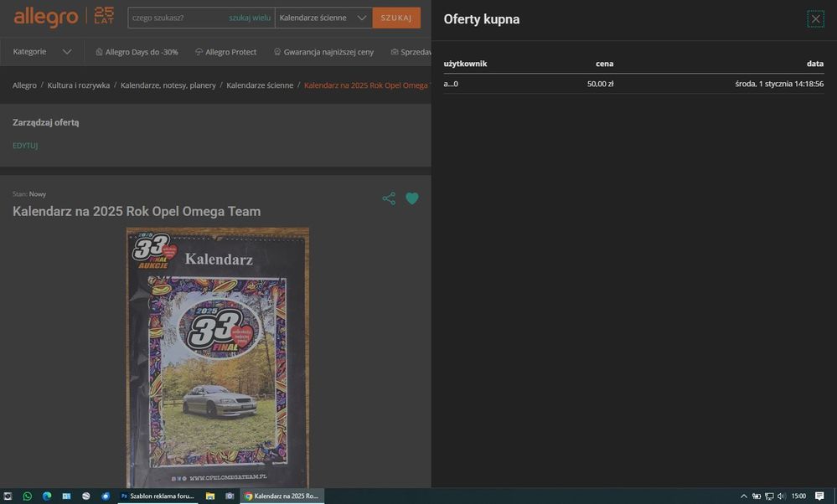Open File Explorer folder icon in taskbar
The image size is (837, 504).
pos(210,496)
